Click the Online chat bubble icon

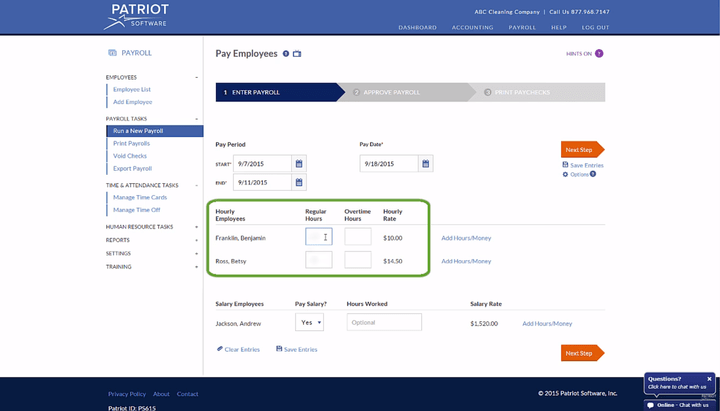[650, 405]
